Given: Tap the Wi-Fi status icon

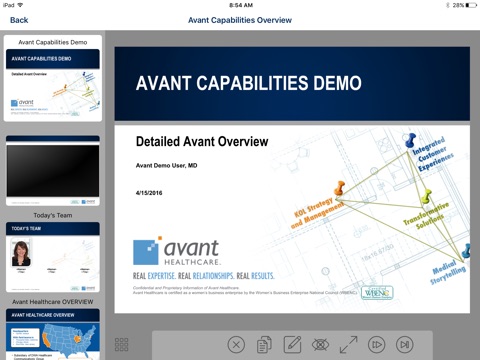Looking at the screenshot, I should [x=21, y=5].
